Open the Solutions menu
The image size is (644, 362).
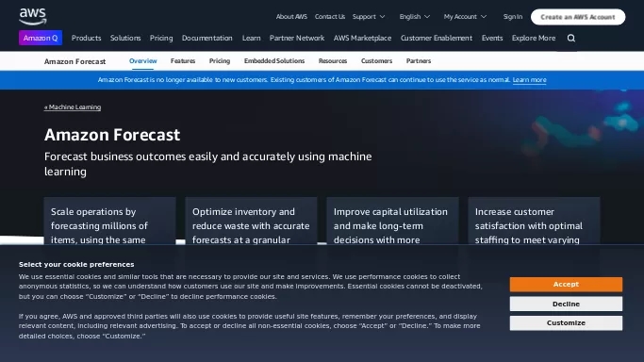click(x=125, y=38)
